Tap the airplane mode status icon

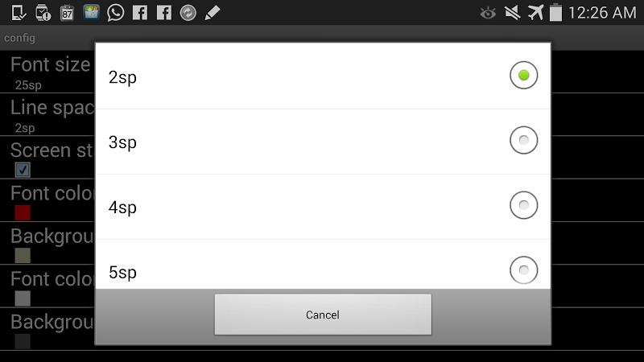535,12
